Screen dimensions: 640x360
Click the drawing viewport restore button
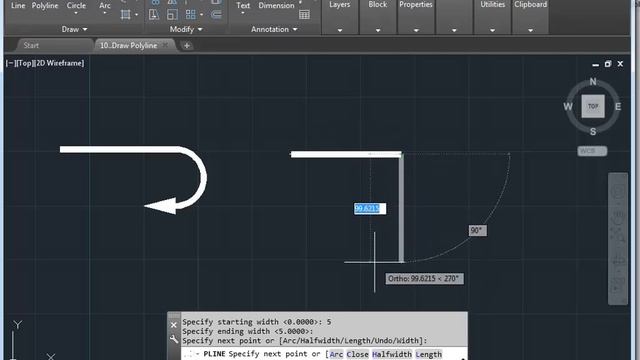tap(608, 64)
